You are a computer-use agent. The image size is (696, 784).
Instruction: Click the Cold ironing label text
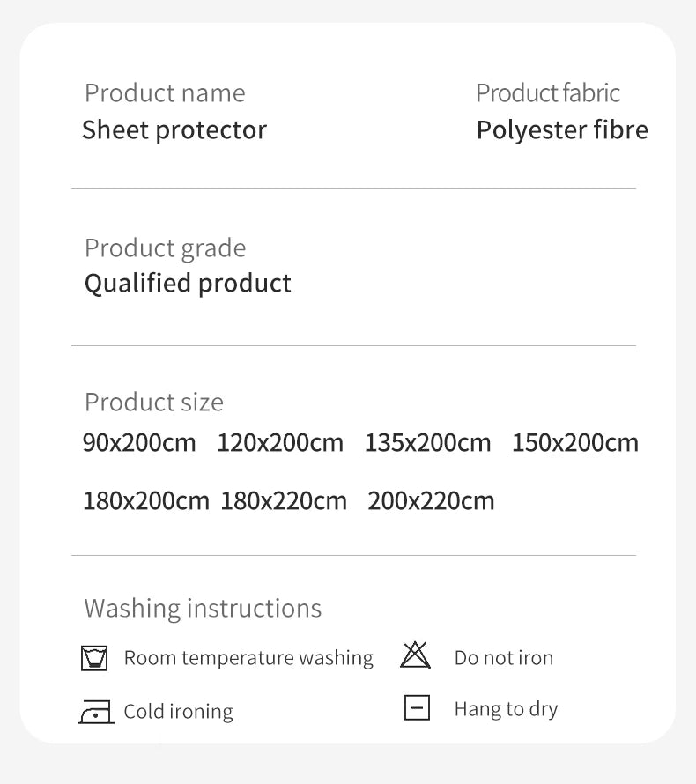pos(178,712)
